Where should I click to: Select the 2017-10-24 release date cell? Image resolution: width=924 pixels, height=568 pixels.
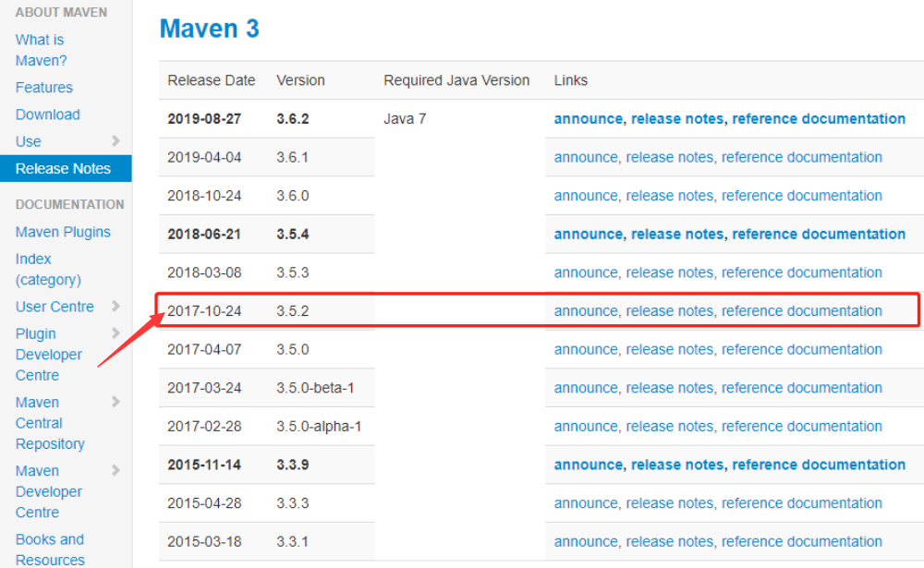tap(204, 311)
